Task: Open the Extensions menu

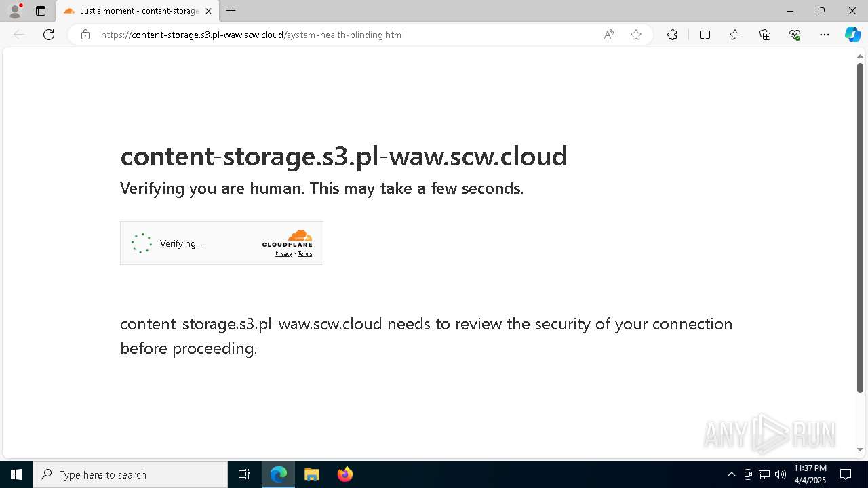Action: coord(672,35)
